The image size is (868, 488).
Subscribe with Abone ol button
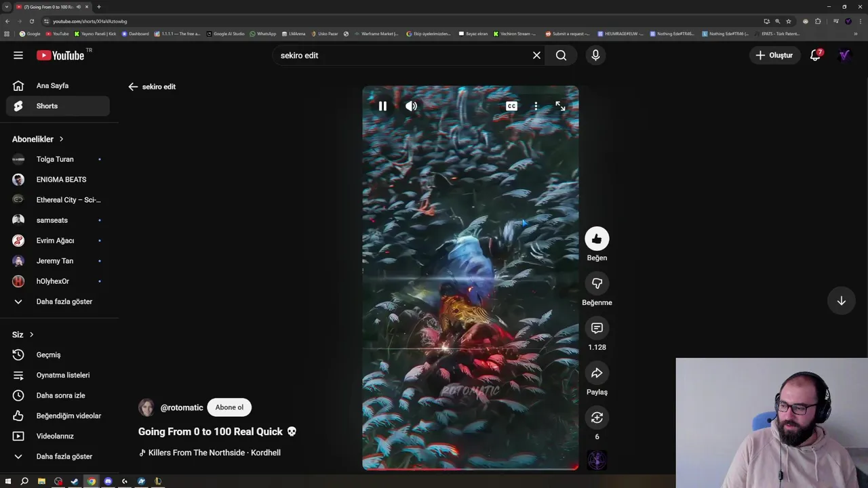point(229,407)
